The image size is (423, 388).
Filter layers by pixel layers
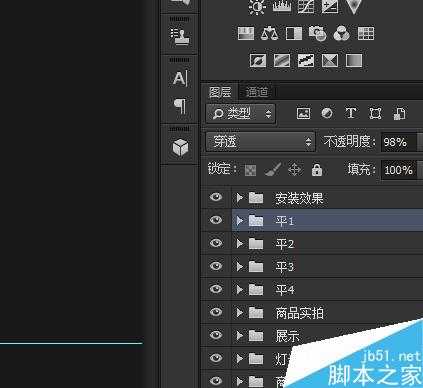pos(303,113)
